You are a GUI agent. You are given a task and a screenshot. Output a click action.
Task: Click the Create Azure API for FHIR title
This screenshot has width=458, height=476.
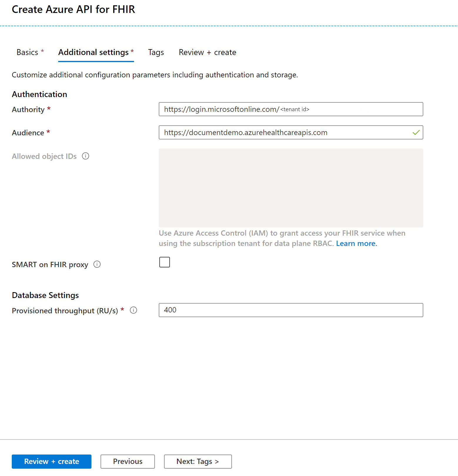pyautogui.click(x=73, y=9)
